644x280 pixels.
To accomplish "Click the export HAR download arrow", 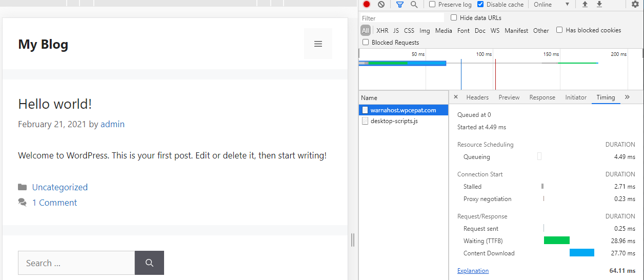I will [x=599, y=4].
